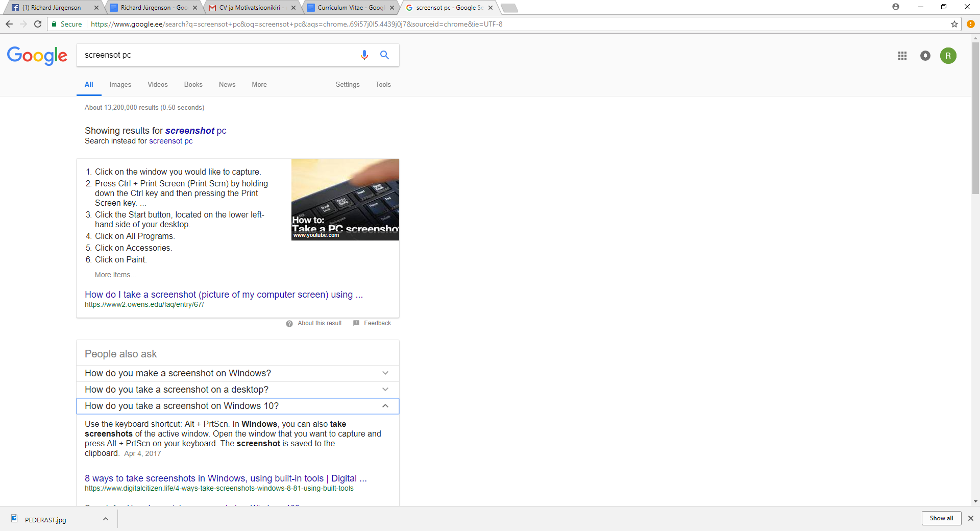Switch to the Images results tab

click(120, 85)
